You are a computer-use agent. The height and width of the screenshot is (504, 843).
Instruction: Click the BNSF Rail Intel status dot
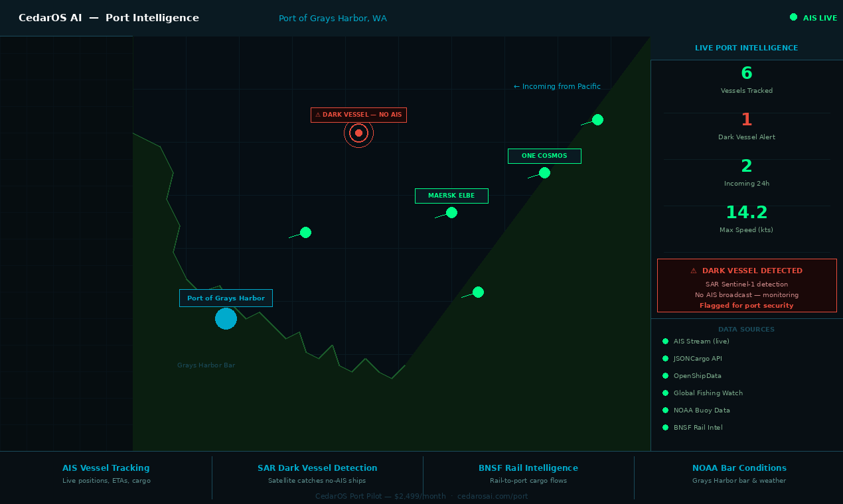665,428
